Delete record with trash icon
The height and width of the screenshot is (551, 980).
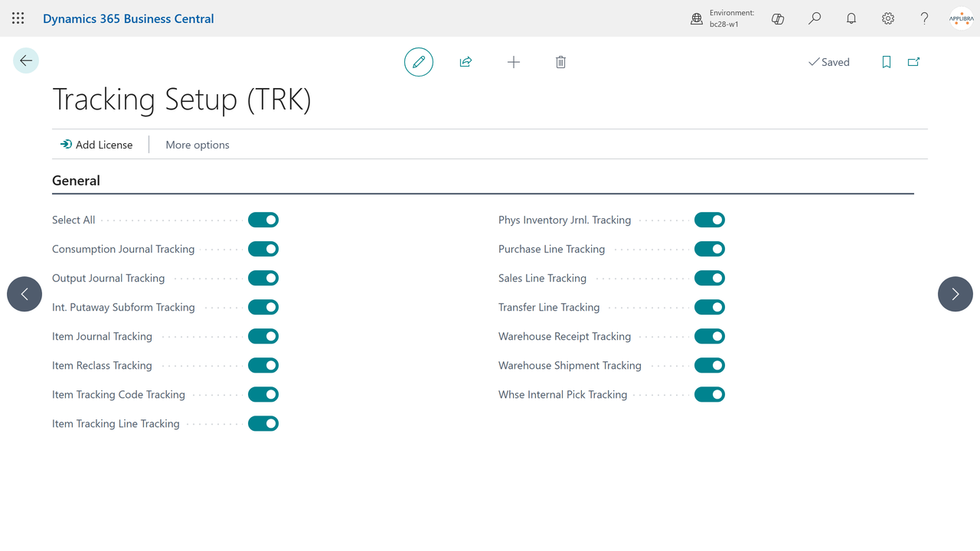(560, 62)
